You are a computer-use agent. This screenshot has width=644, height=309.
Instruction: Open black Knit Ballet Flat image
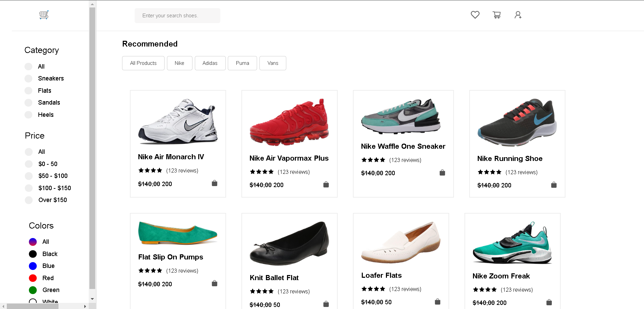[x=289, y=243]
